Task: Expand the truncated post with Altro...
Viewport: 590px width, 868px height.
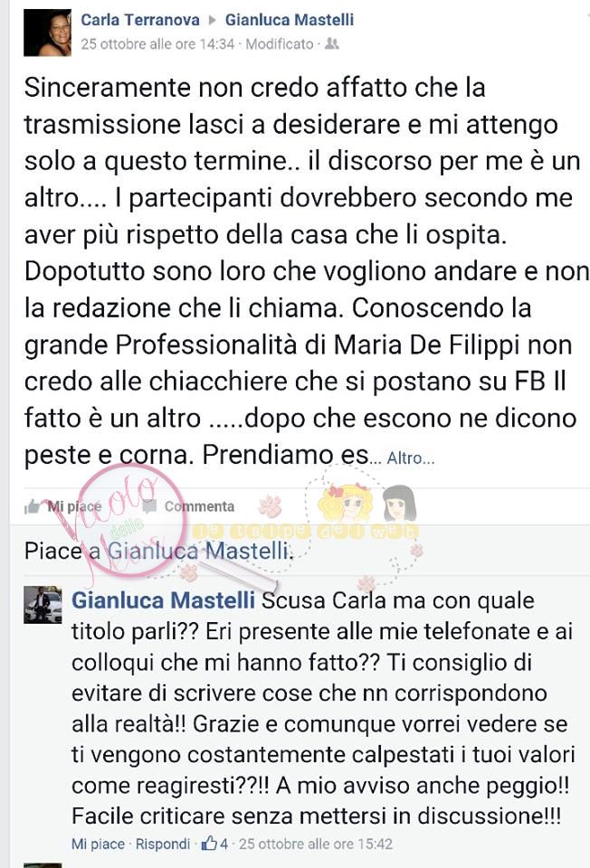Action: 410,458
